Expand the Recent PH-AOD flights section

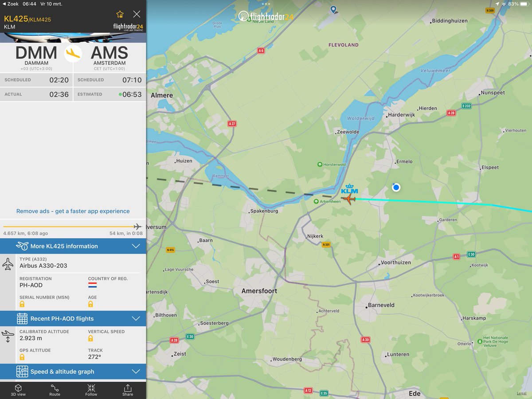136,318
